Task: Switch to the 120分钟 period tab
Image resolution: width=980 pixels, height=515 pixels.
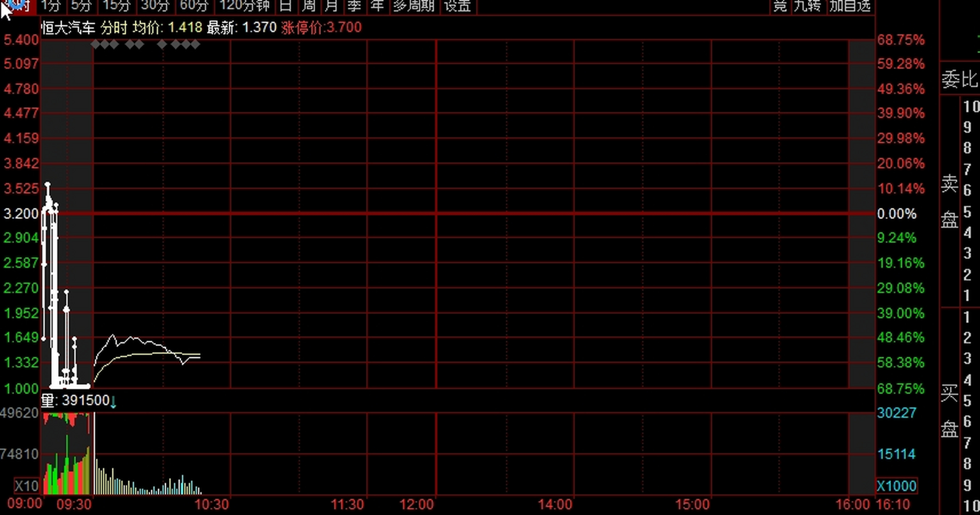Action: 244,6
